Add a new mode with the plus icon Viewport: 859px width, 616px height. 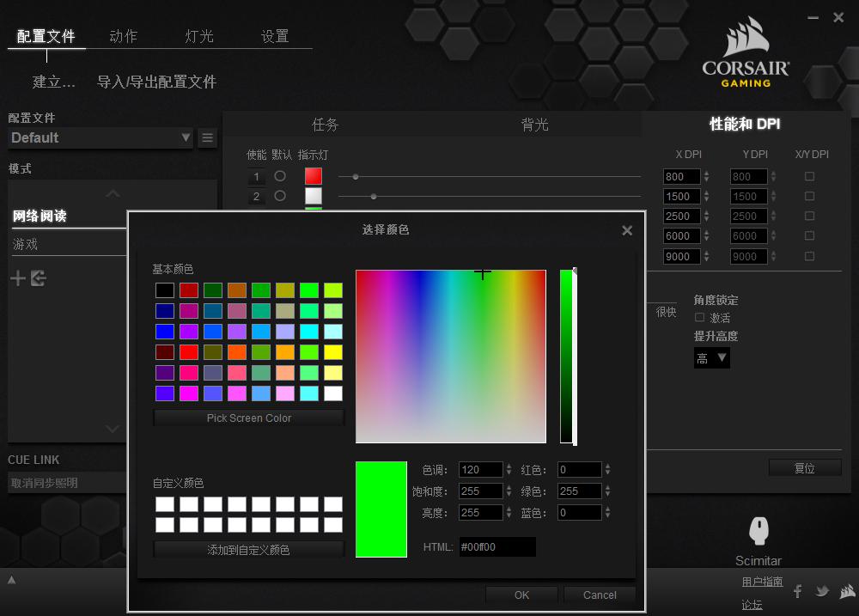tap(17, 278)
